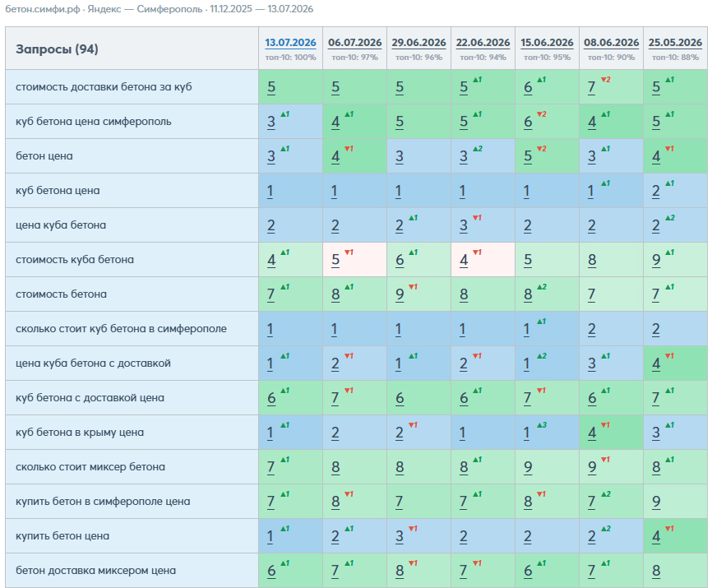Select query 'бетон доставка миксером цена'
Image resolution: width=712 pixels, height=588 pixels.
[96, 570]
